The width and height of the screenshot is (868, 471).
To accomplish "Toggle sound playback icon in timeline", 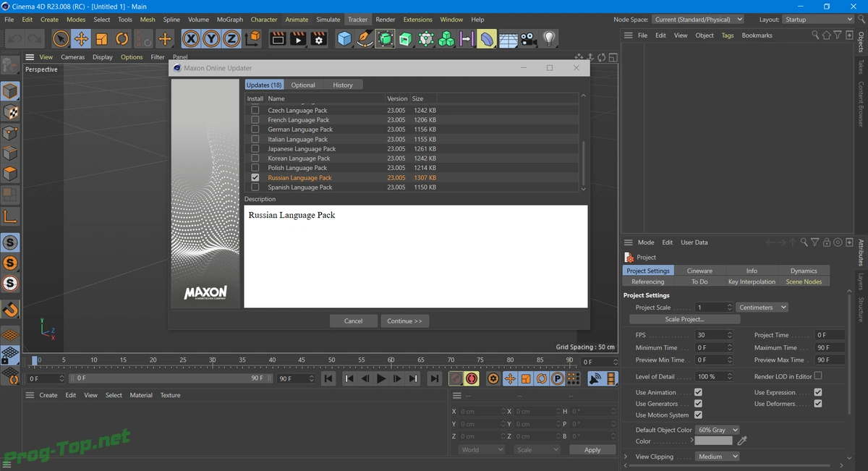I will coord(595,378).
